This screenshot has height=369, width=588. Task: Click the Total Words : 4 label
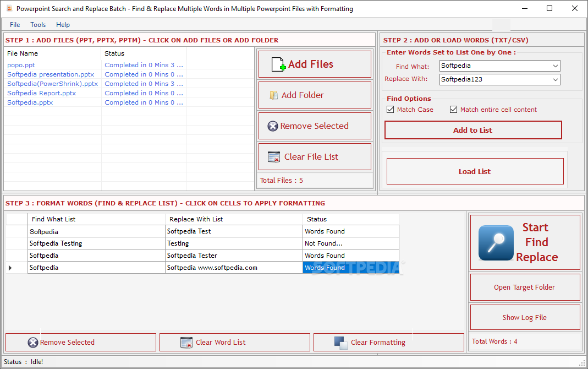coord(494,341)
